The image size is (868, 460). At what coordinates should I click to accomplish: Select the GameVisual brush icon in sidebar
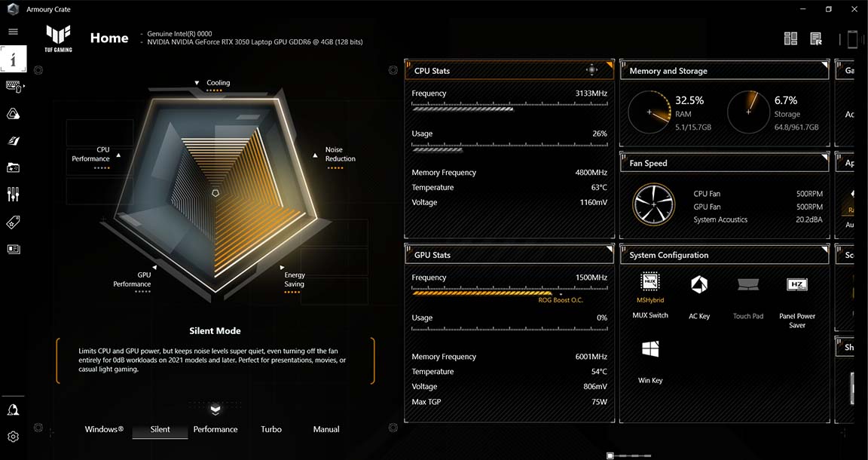[x=13, y=140]
